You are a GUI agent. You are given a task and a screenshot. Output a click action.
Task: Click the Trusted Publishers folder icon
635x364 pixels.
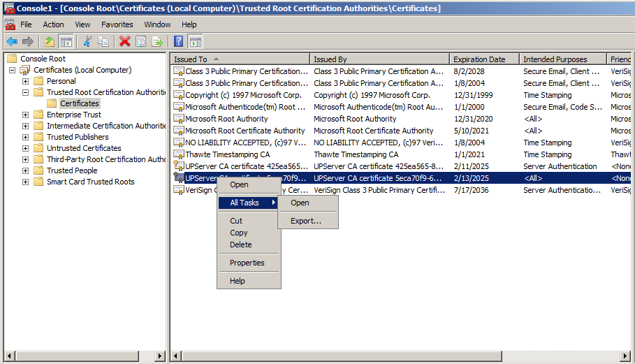38,137
